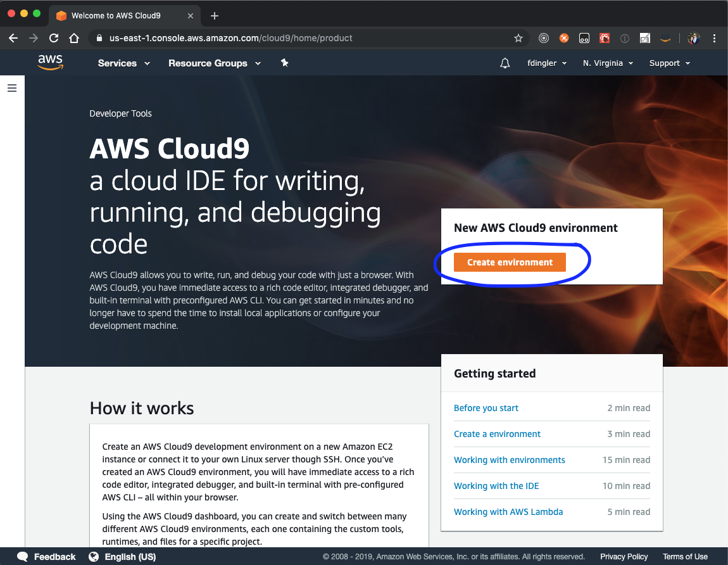The height and width of the screenshot is (565, 728).
Task: Open the notifications bell icon
Action: [505, 63]
